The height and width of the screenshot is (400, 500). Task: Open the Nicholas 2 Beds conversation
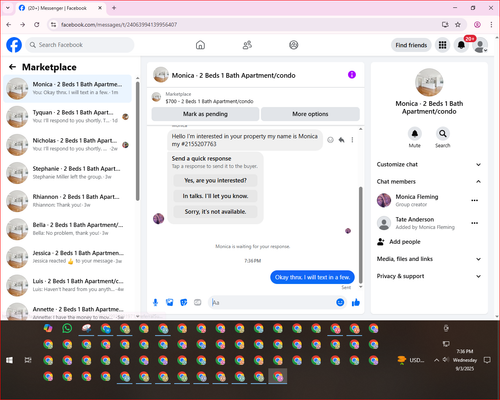(68, 145)
